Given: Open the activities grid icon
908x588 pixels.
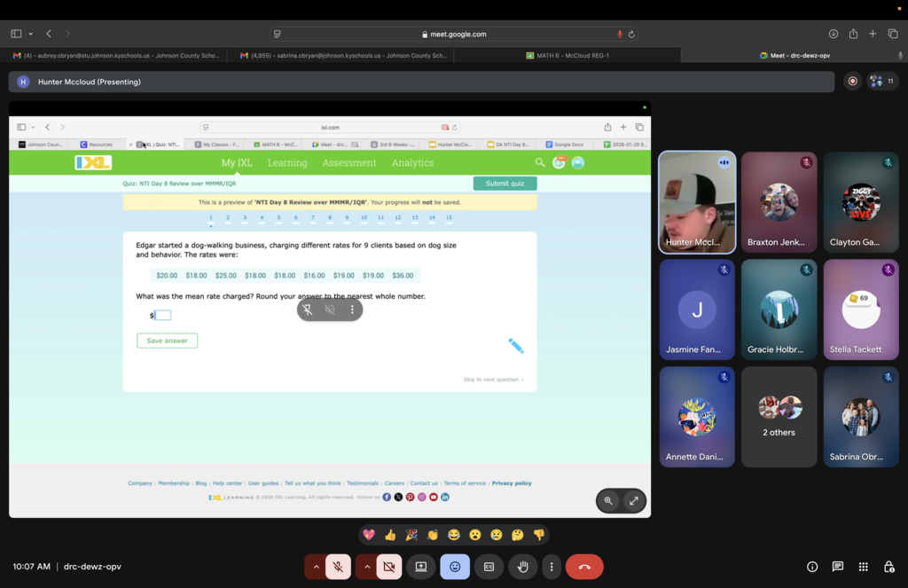Looking at the screenshot, I should 863,567.
